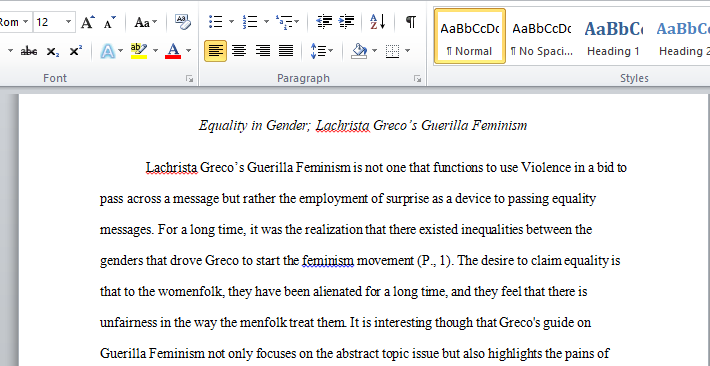The image size is (710, 366).
Task: Select Align Text Left
Action: point(216,51)
